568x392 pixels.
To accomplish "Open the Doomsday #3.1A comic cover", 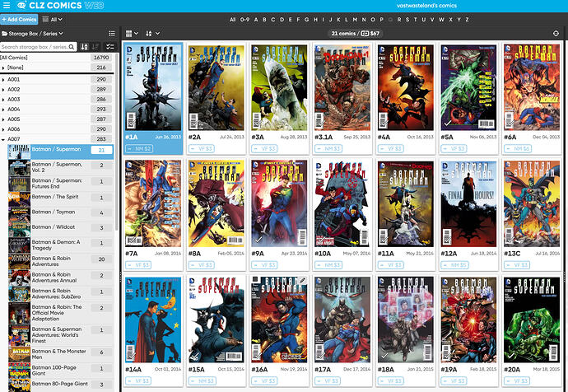I will (342, 87).
